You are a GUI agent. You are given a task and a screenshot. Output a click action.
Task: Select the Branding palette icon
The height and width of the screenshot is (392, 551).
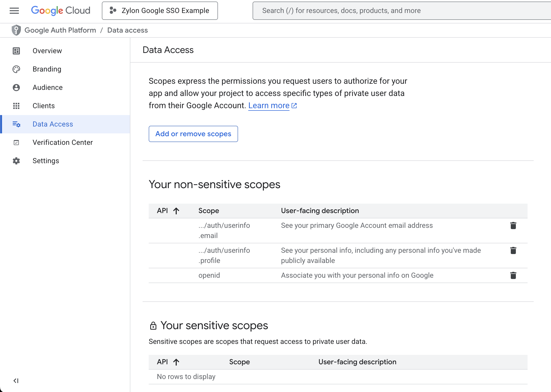16,69
